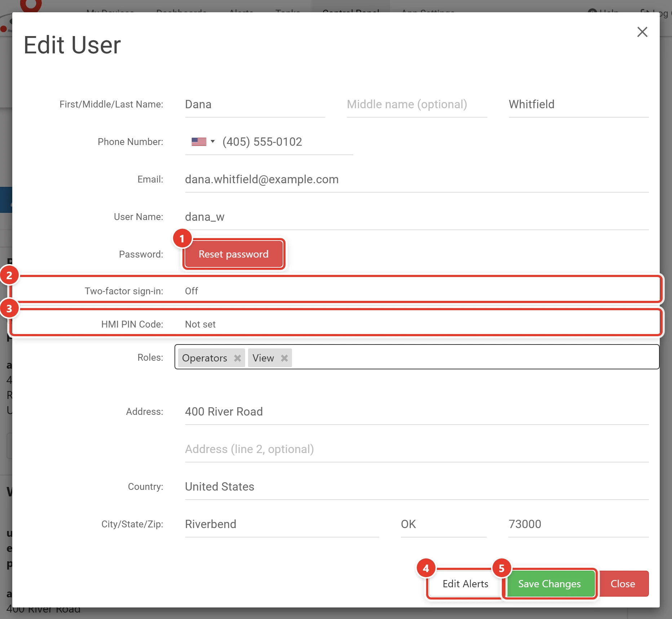This screenshot has height=619, width=672.
Task: Edit the state field OK
Action: [443, 524]
